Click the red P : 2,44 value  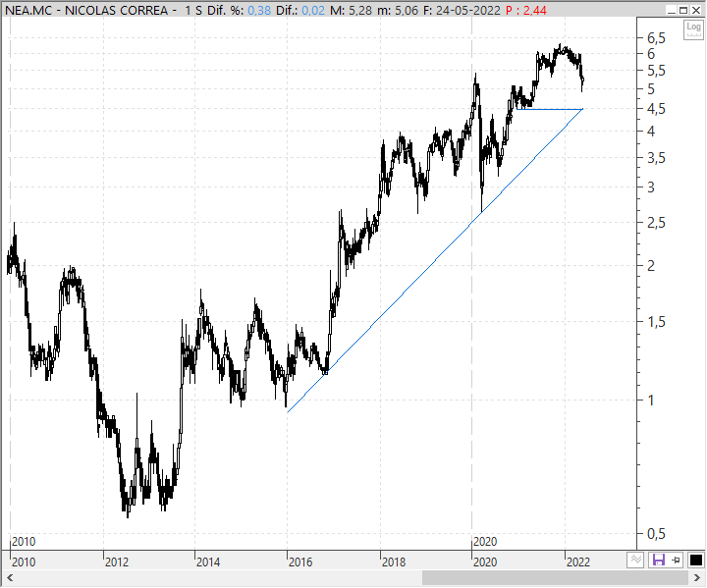pos(525,10)
